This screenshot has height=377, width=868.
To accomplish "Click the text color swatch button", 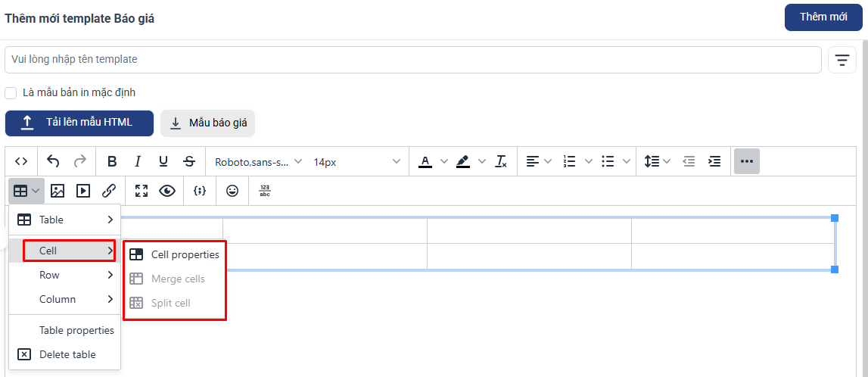I will point(425,161).
